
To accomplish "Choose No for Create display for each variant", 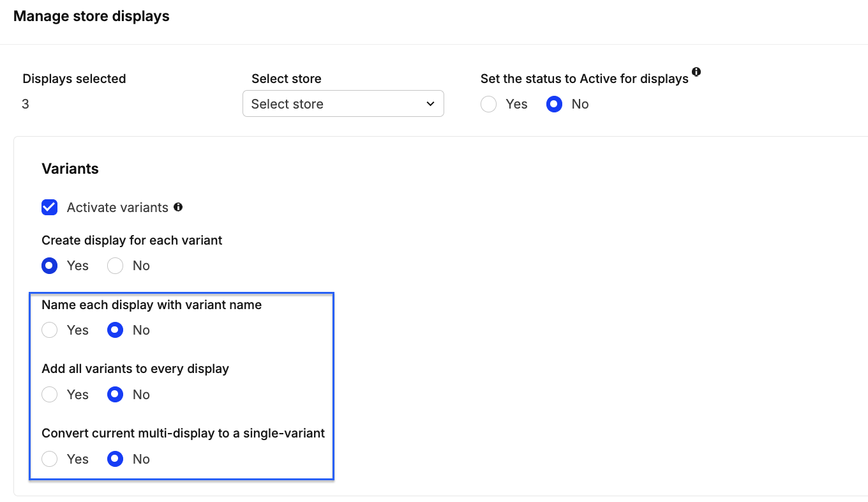I will pyautogui.click(x=116, y=266).
